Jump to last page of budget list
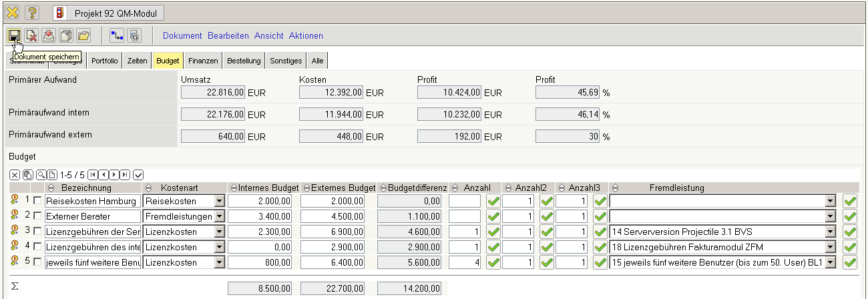 click(x=126, y=175)
